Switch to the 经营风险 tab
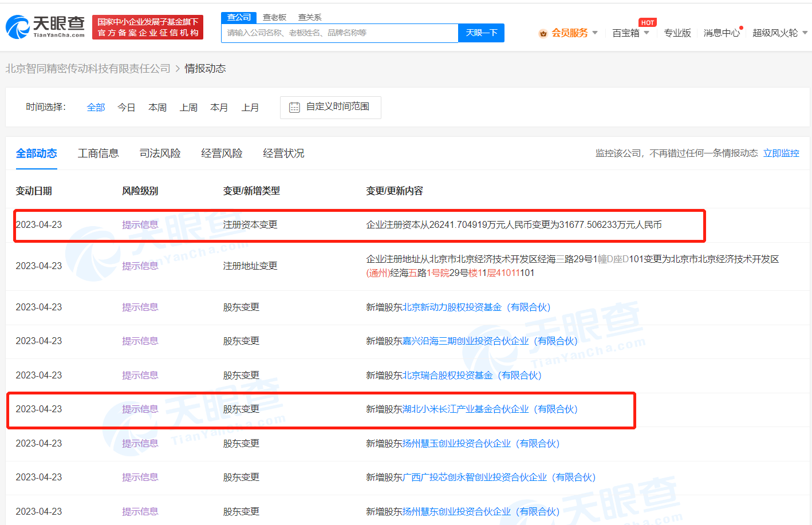The image size is (812, 525). pyautogui.click(x=222, y=153)
